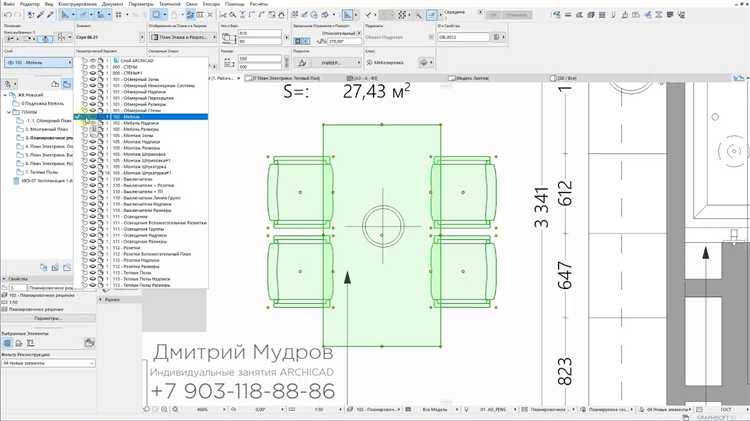Toggle visibility of 101 - Обмерный Зоны layer
750x421 pixels.
point(94,80)
